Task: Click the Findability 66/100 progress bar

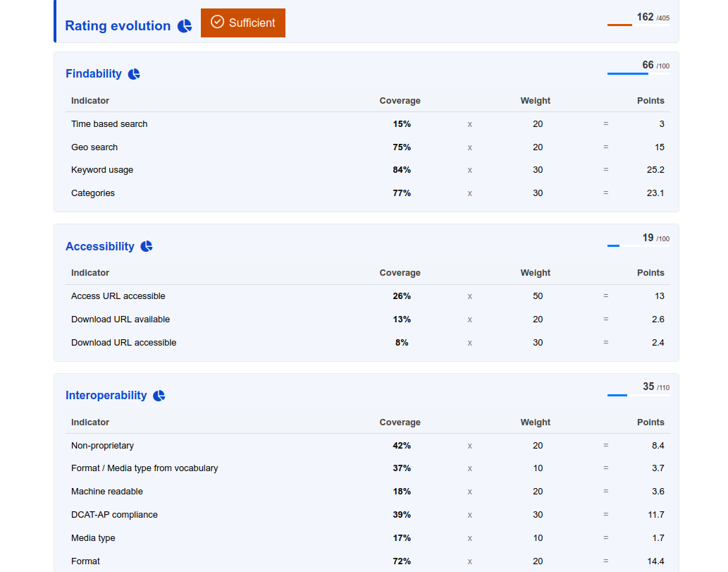Action: pyautogui.click(x=638, y=73)
